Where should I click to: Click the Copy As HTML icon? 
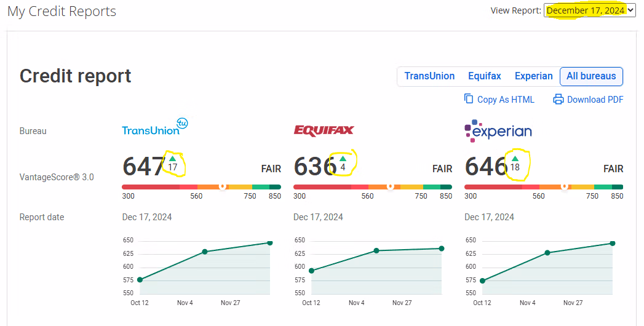pyautogui.click(x=469, y=99)
